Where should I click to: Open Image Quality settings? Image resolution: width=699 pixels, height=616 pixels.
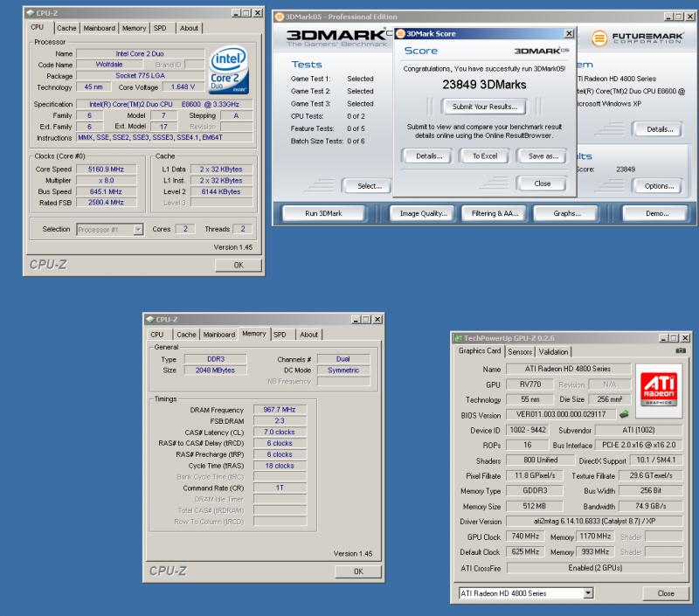coord(423,213)
